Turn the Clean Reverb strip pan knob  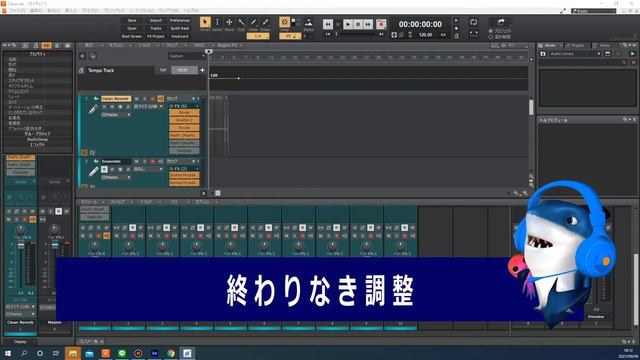coord(20,230)
